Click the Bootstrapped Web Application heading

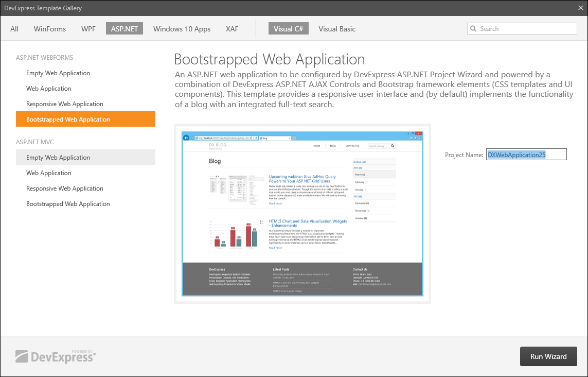[270, 59]
